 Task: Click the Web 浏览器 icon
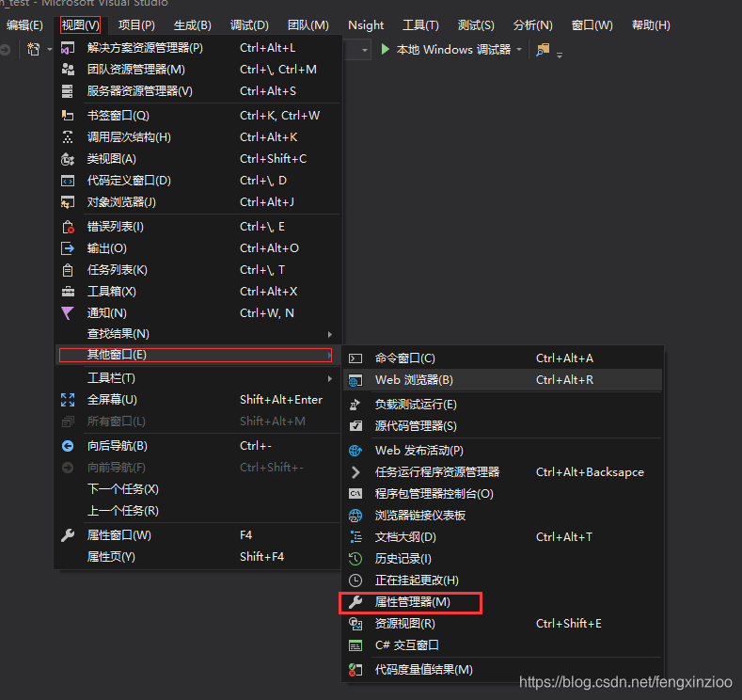coord(355,380)
